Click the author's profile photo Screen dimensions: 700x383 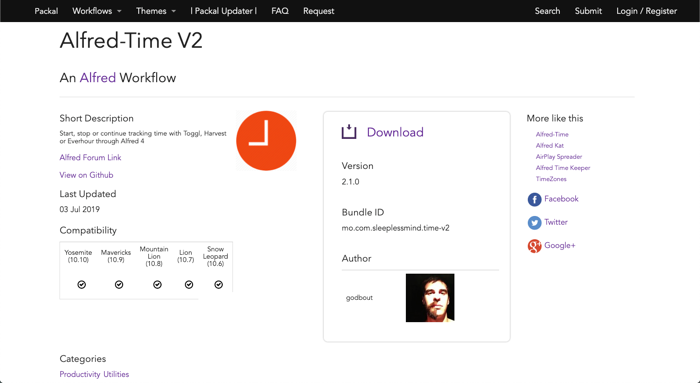pos(430,298)
